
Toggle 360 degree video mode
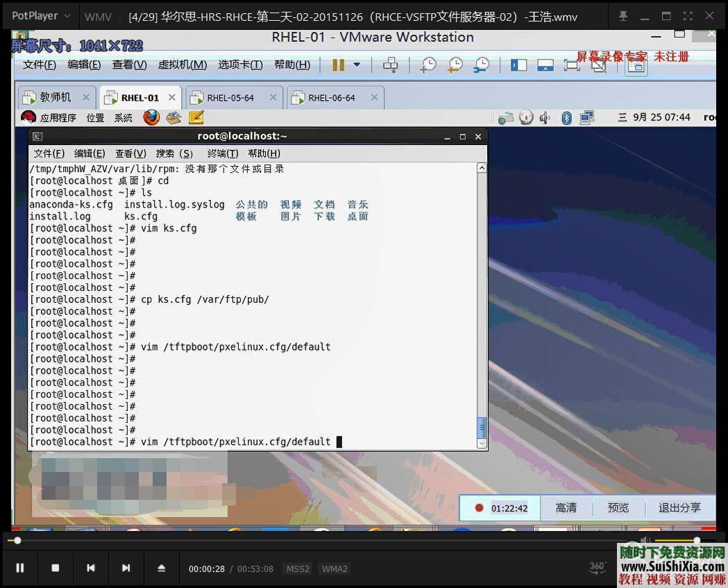pos(597,568)
